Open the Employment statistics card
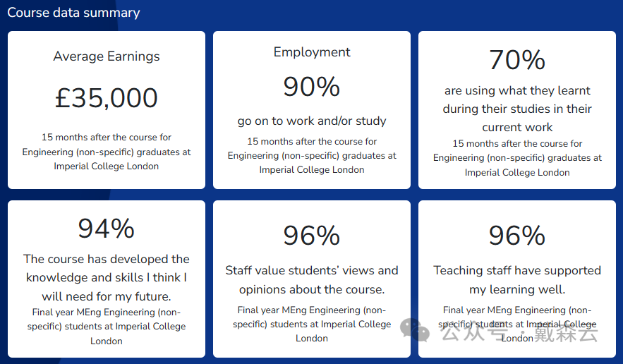 coord(312,110)
